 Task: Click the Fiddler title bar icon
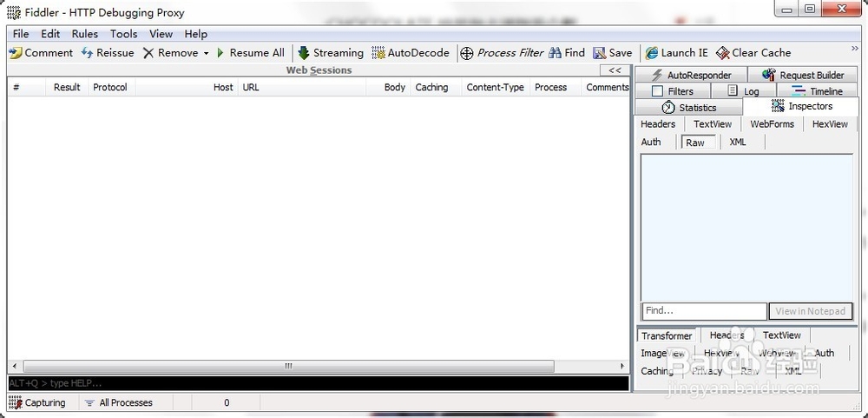tap(14, 12)
